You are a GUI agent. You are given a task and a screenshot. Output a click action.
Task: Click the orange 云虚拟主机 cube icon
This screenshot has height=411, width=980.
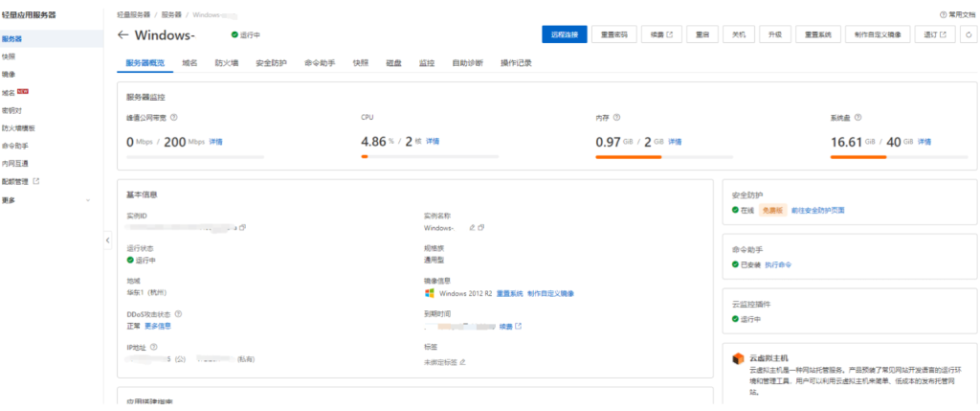(x=738, y=359)
